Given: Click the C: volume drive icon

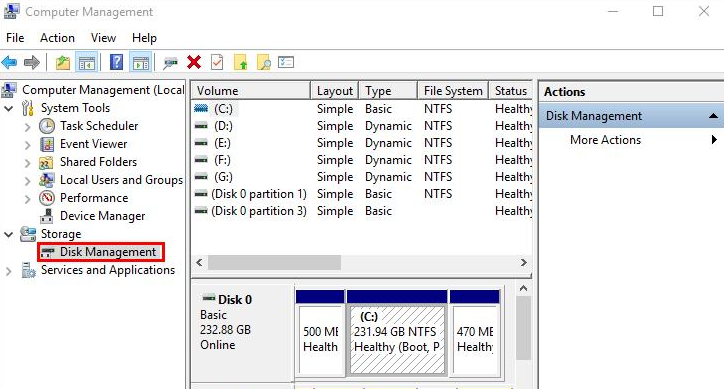Looking at the screenshot, I should click(x=201, y=109).
